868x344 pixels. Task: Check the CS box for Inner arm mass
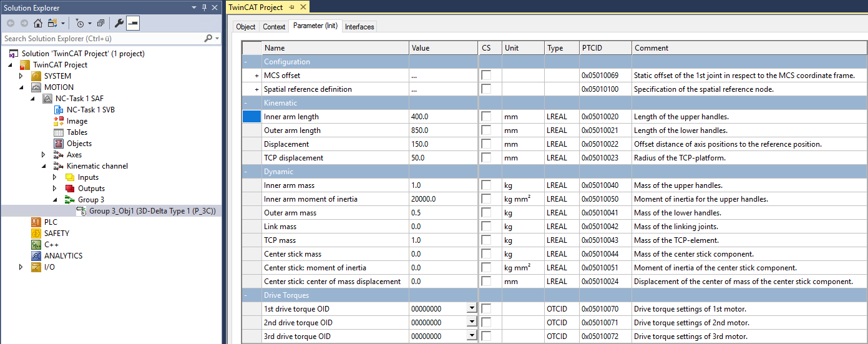point(485,185)
